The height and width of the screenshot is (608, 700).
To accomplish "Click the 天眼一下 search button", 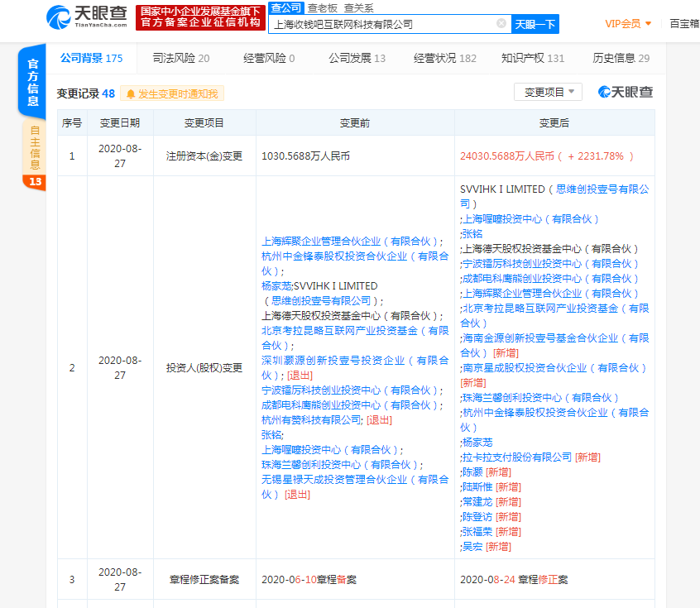I will tap(535, 23).
